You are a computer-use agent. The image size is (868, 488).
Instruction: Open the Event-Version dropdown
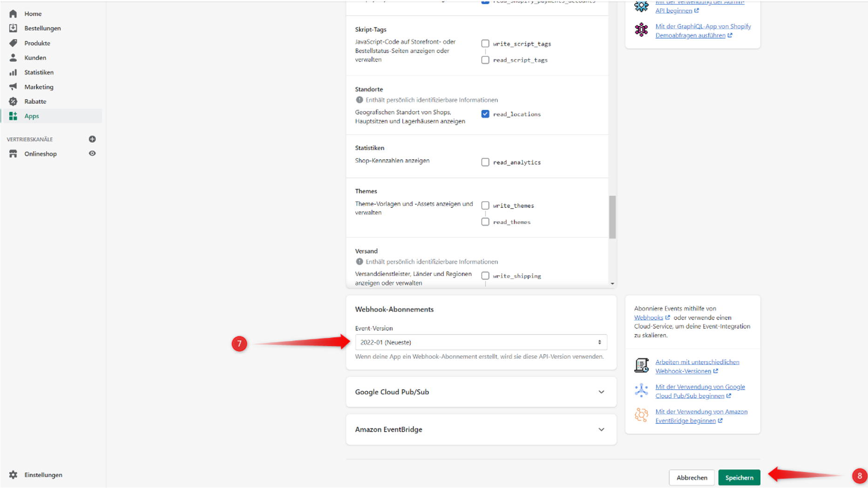click(481, 342)
